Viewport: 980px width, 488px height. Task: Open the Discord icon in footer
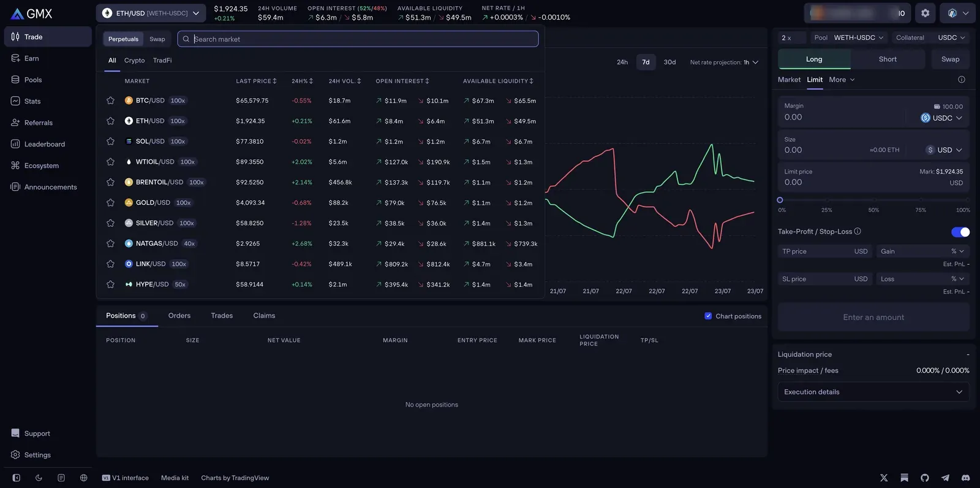coord(966,478)
